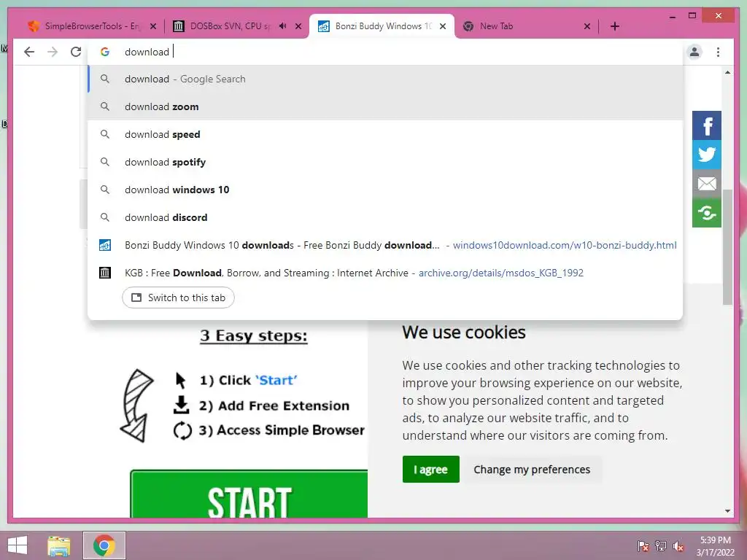Click the magnifier icon beside 'download zoom'
The height and width of the screenshot is (560, 747).
(105, 106)
